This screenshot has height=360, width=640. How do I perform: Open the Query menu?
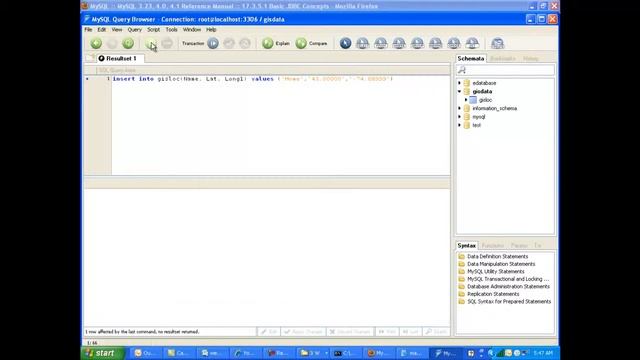pyautogui.click(x=135, y=30)
